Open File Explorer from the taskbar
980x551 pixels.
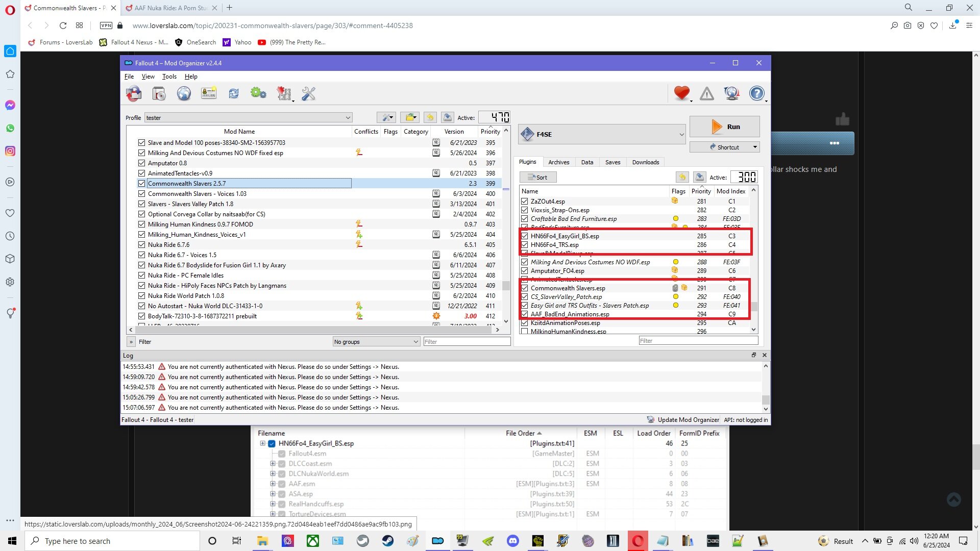coord(262,541)
